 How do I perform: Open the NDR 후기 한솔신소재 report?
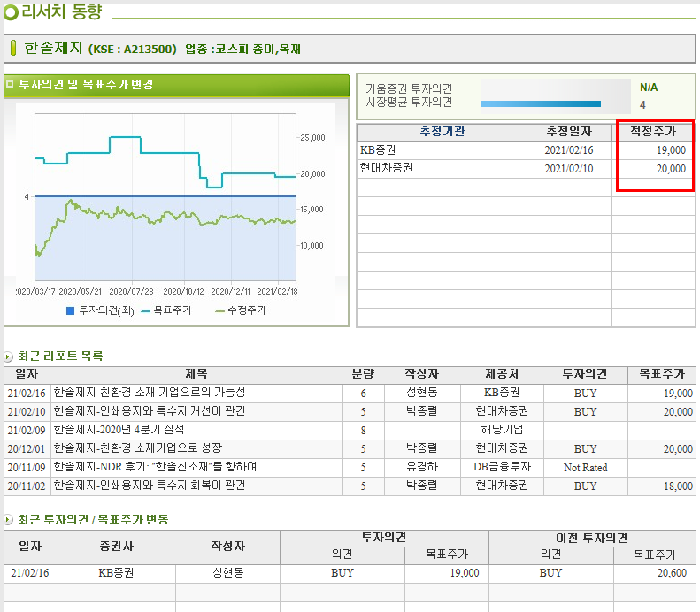click(x=156, y=467)
